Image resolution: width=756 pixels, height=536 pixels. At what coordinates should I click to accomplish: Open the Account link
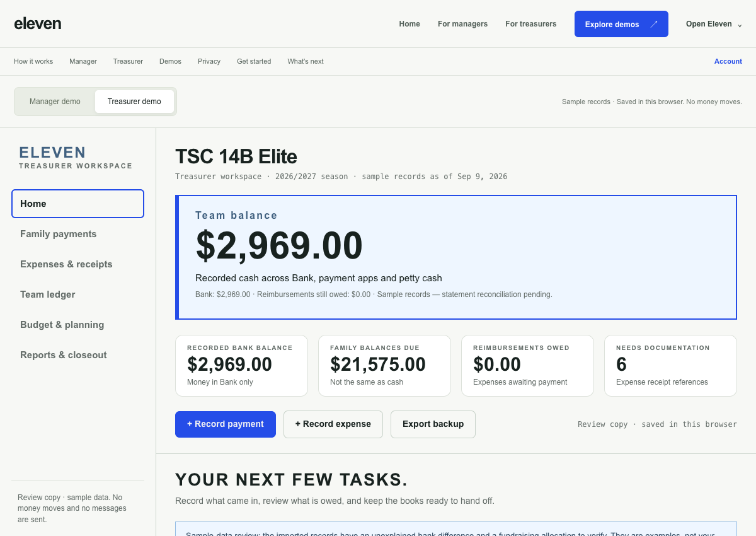pos(728,61)
